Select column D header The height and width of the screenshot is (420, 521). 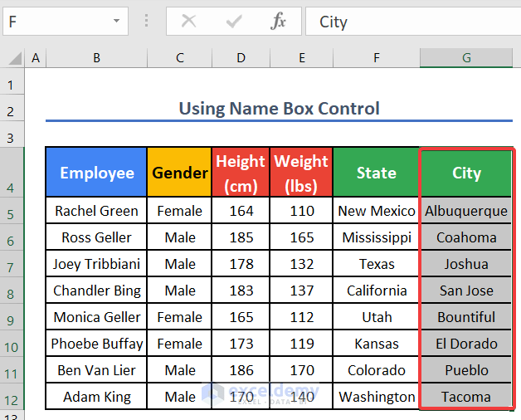pos(241,58)
